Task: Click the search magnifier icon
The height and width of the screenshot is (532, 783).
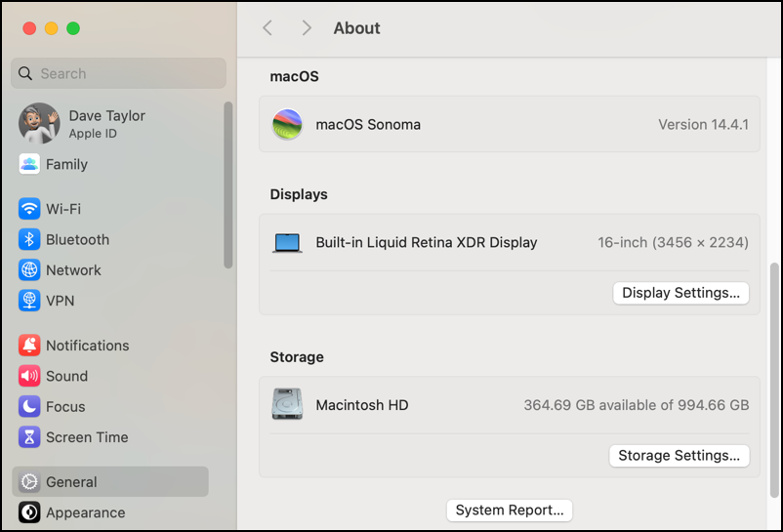Action: coord(25,73)
